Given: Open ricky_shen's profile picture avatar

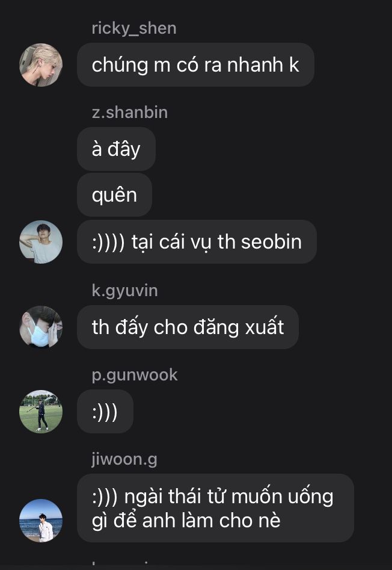Looking at the screenshot, I should tap(41, 65).
